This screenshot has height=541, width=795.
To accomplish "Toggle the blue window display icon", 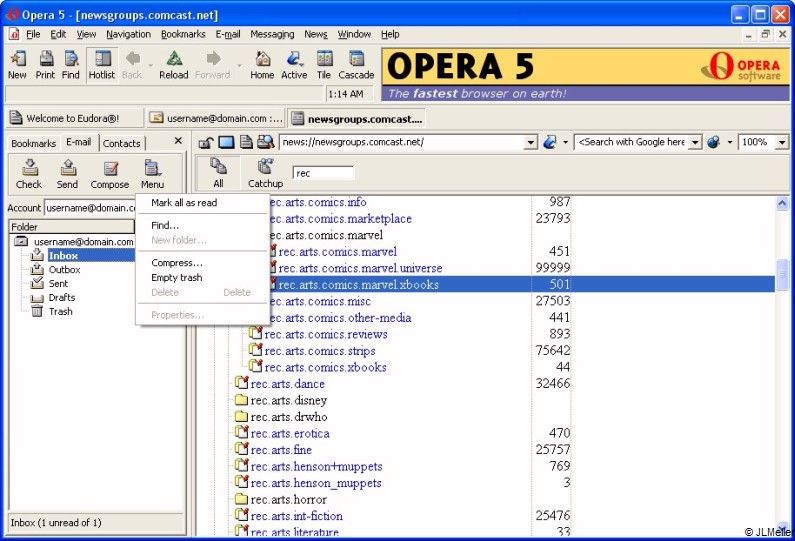I will point(226,142).
